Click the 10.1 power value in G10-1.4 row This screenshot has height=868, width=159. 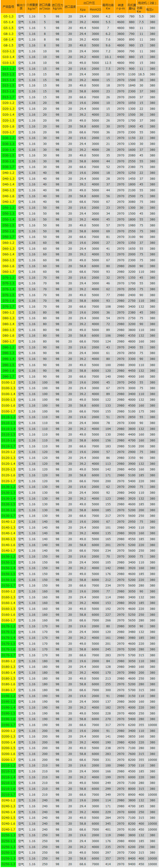[x=108, y=57]
